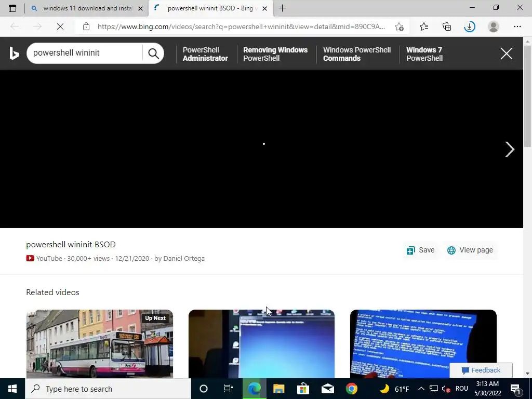Open network status tray icon
This screenshot has width=532, height=399.
coord(434,389)
